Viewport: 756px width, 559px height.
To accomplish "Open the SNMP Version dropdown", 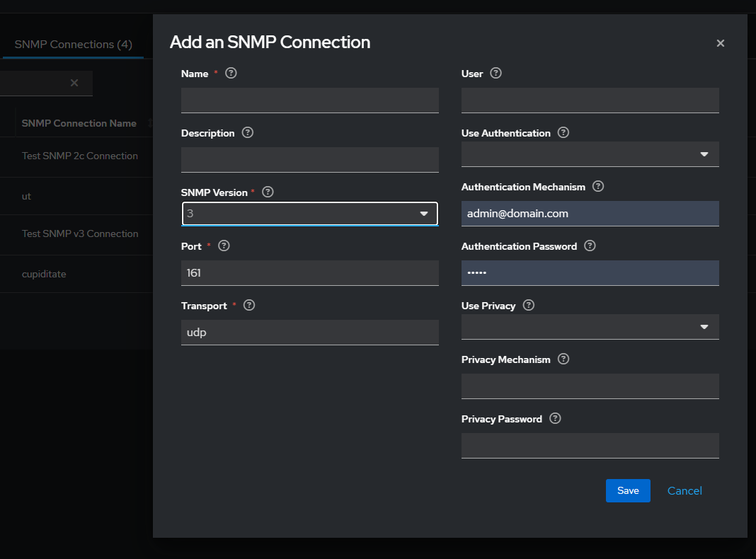I will [x=309, y=214].
